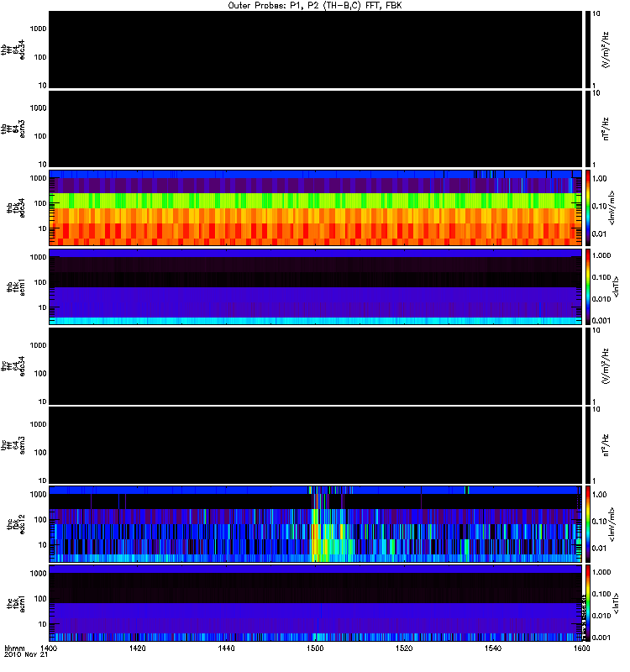Click the 1500 time axis label
The height and width of the screenshot is (672, 630).
coord(315,649)
